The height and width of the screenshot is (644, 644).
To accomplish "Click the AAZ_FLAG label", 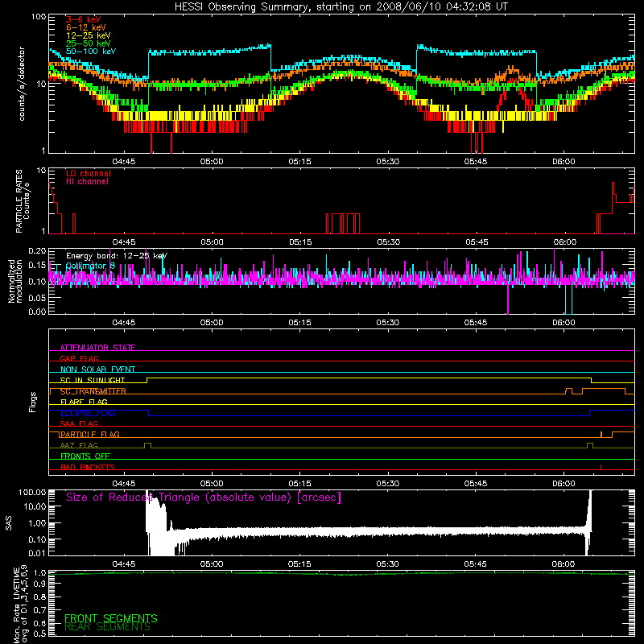I will click(79, 445).
